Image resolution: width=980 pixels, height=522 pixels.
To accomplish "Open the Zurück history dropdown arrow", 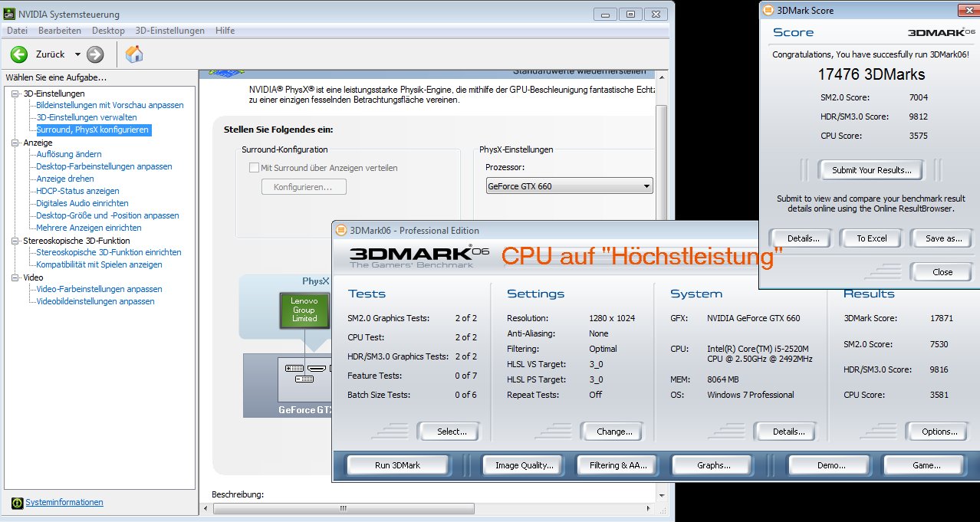I will pos(77,54).
